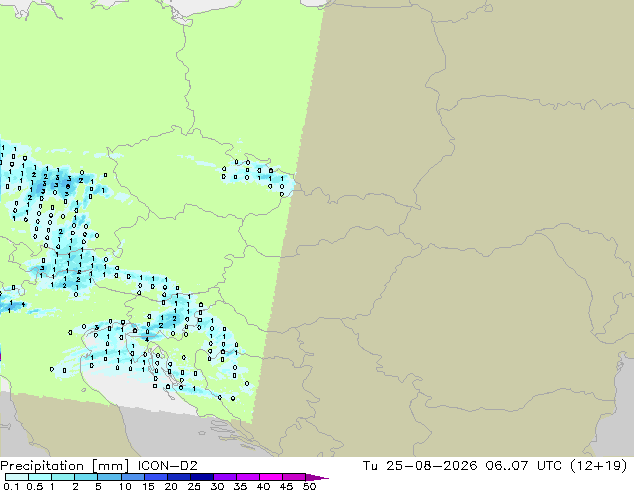Click the '[mm]' unit label
This screenshot has width=634, height=490.
click(x=111, y=466)
